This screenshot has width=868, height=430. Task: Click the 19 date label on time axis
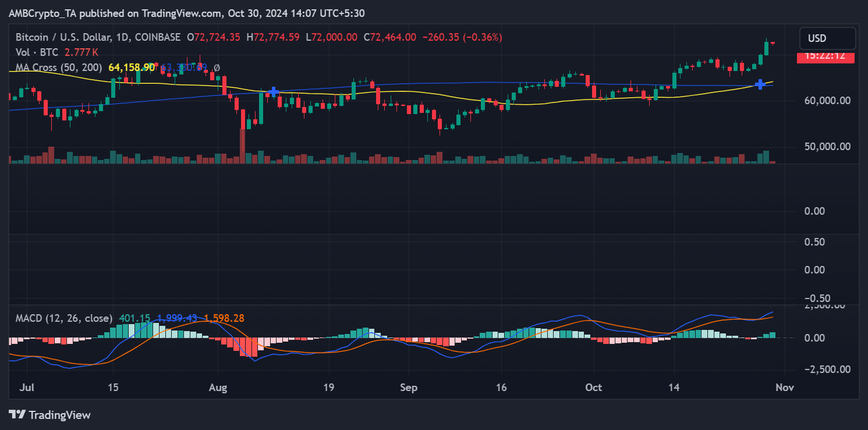pos(328,388)
